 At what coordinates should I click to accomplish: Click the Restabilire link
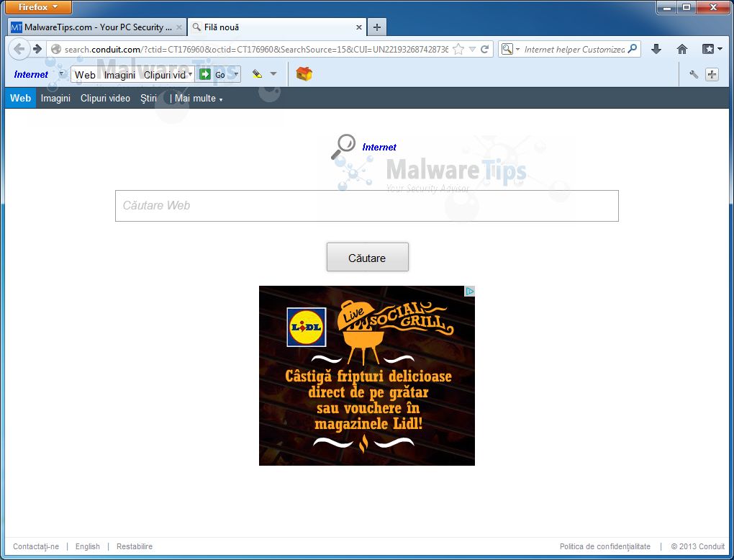(x=135, y=546)
